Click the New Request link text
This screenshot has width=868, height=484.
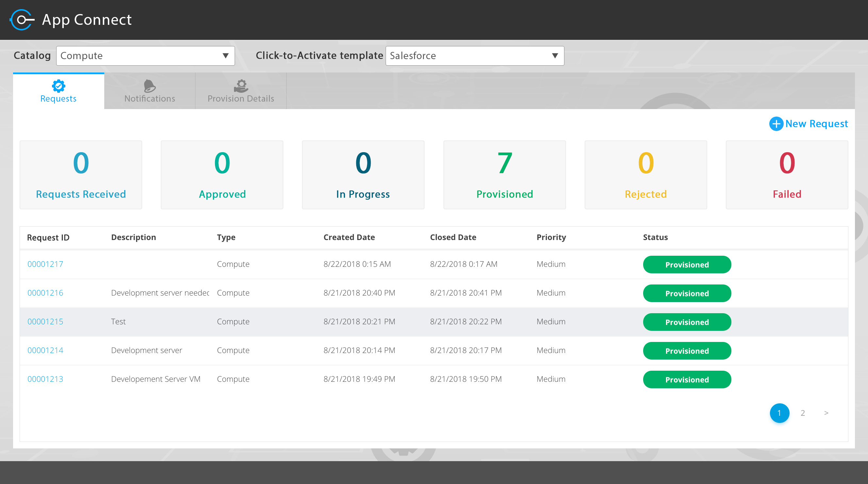(x=816, y=123)
